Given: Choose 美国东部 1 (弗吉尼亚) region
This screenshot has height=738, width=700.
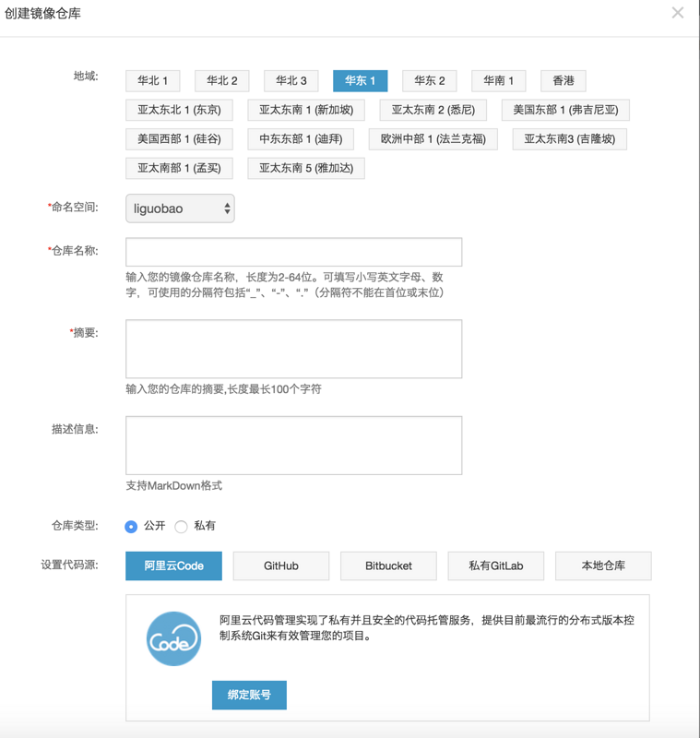Looking at the screenshot, I should [x=565, y=110].
